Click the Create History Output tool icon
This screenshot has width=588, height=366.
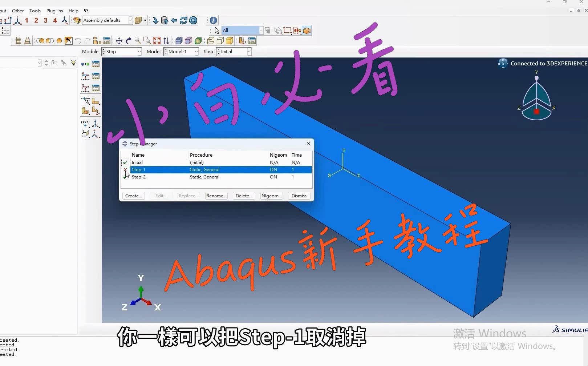coord(85,88)
